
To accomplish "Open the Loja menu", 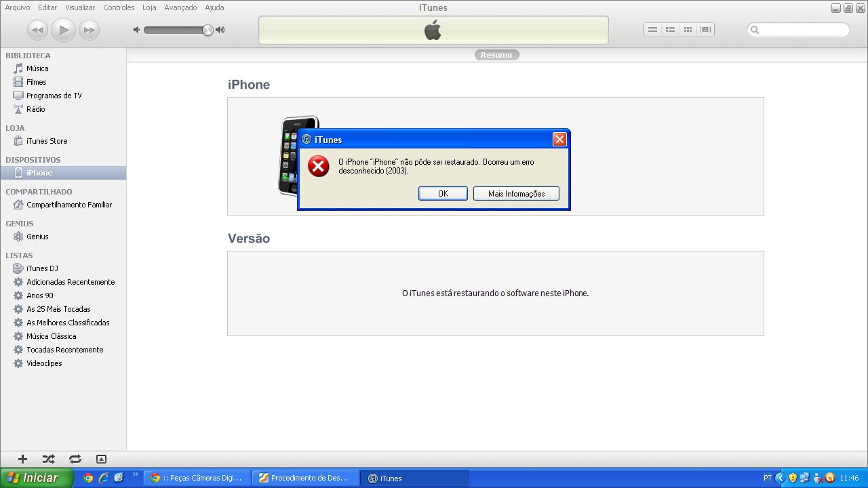I will click(149, 7).
